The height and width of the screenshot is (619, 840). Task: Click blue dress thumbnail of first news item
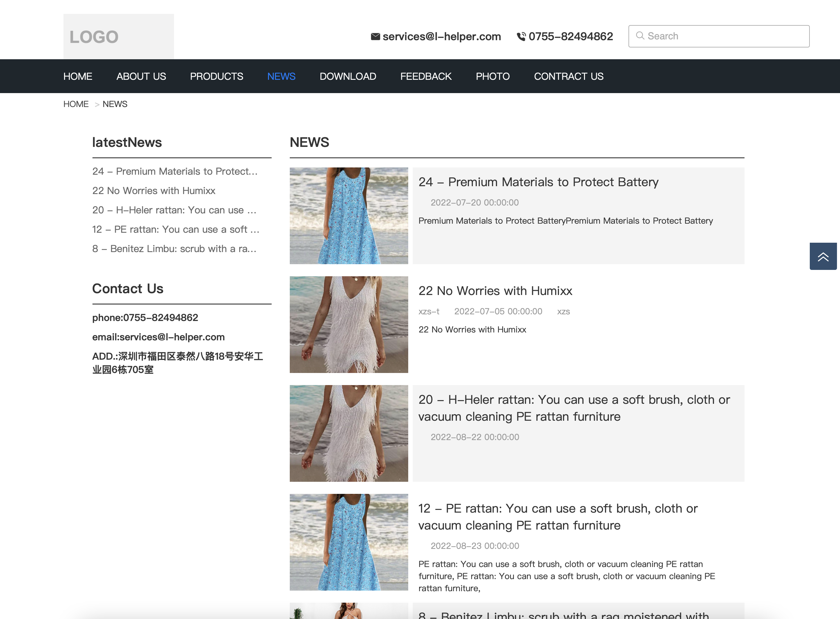point(349,216)
